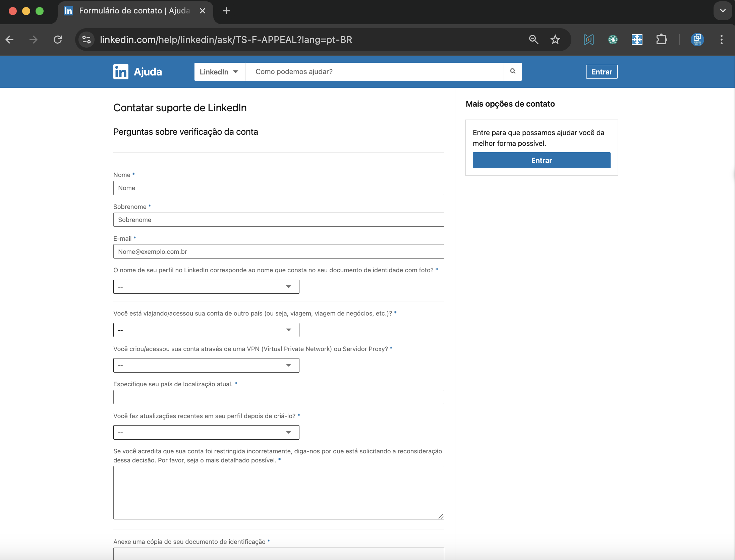Expand the profile name matches ID dropdown
The image size is (735, 560).
(206, 287)
